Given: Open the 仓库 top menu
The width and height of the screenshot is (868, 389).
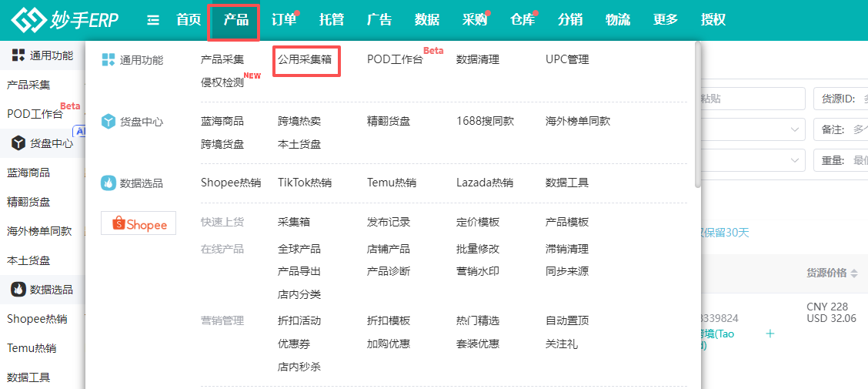Looking at the screenshot, I should (522, 20).
